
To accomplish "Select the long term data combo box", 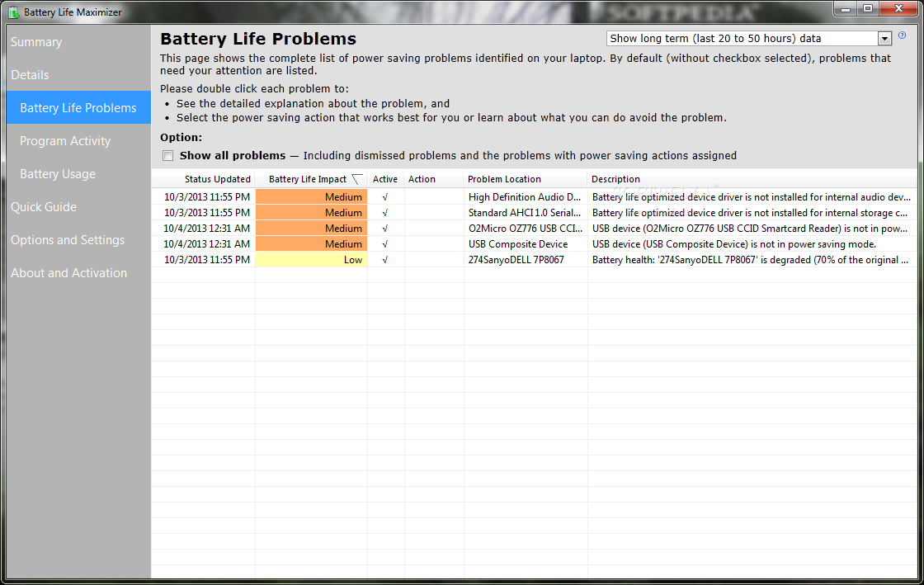I will [x=749, y=38].
